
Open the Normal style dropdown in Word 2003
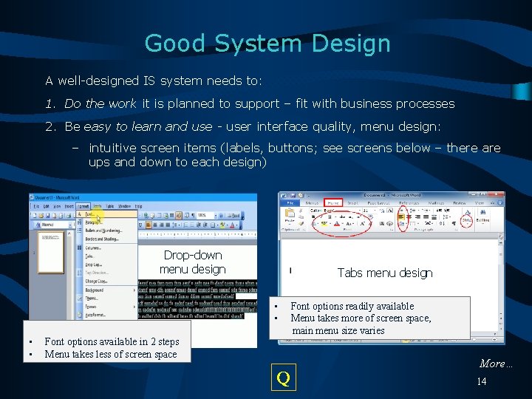[70, 225]
